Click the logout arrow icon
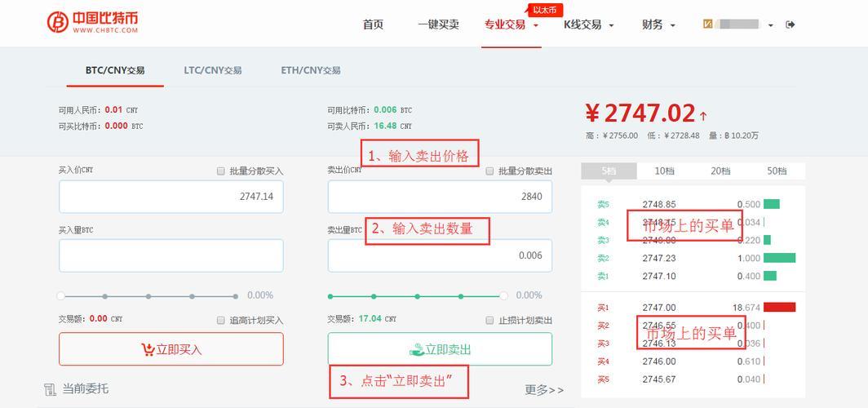The image size is (868, 408). 790,24
